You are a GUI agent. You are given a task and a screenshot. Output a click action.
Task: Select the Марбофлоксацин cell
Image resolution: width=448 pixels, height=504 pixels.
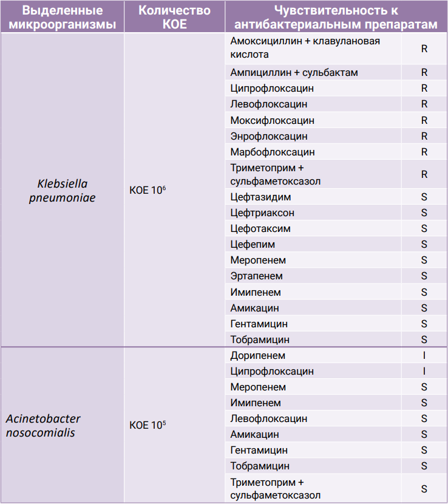[x=273, y=152]
